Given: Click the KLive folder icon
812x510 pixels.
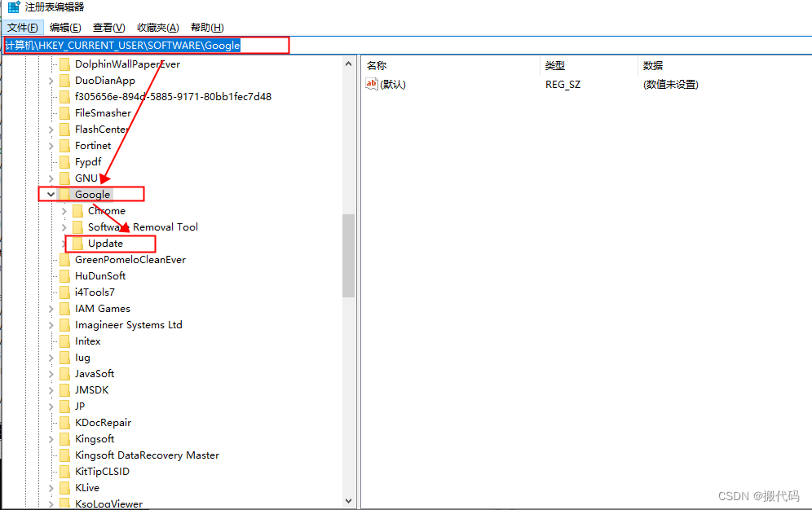Looking at the screenshot, I should click(x=64, y=488).
